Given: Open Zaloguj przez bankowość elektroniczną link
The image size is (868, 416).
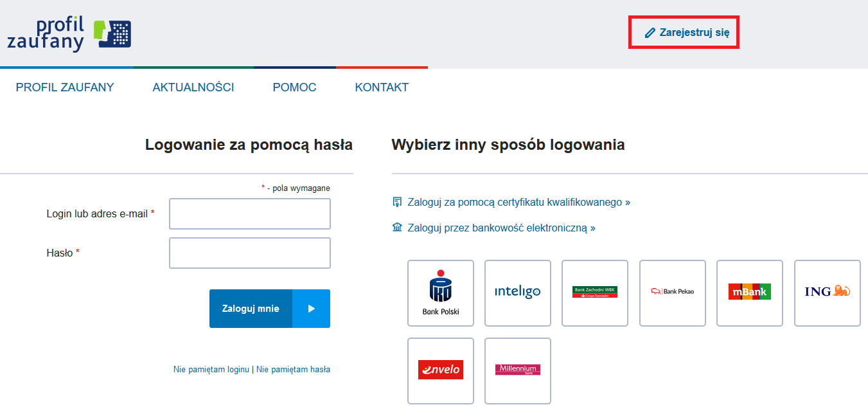Looking at the screenshot, I should 501,228.
